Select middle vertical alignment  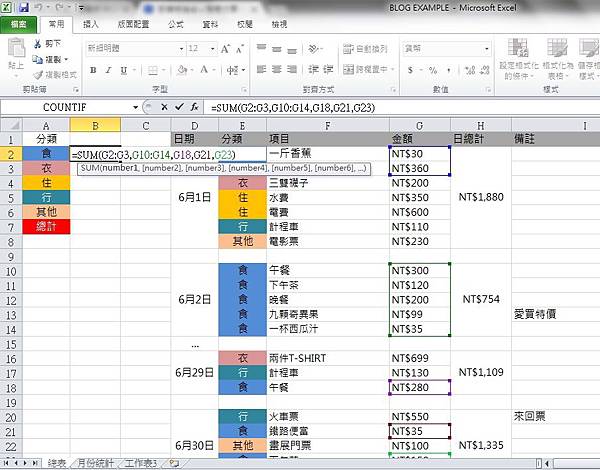tap(277, 49)
